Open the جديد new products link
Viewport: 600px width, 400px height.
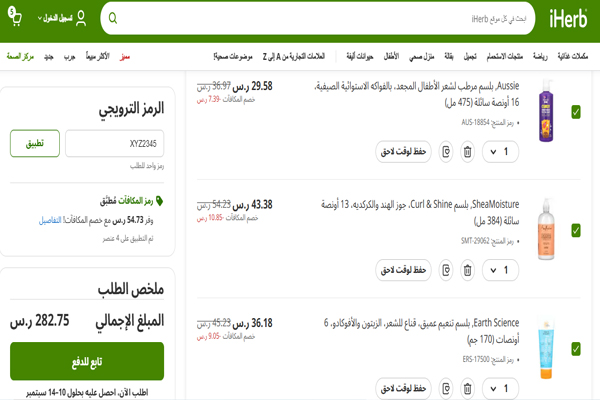(49, 57)
